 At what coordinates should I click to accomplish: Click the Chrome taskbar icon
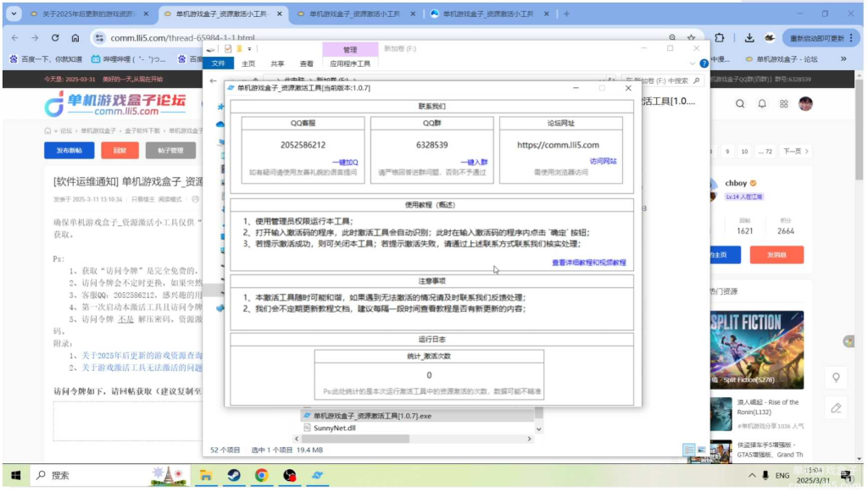pos(262,476)
